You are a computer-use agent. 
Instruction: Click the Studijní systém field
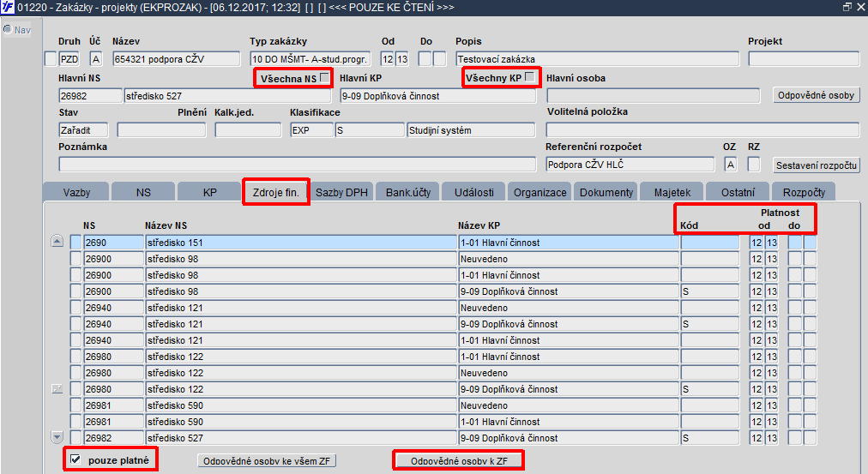(471, 130)
